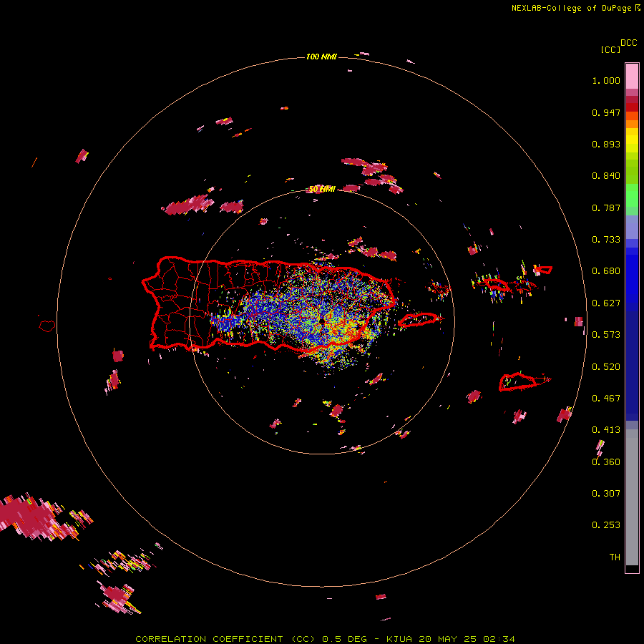Click the 0.307 colorbar value
Screen dimensions: 644x644
(606, 494)
